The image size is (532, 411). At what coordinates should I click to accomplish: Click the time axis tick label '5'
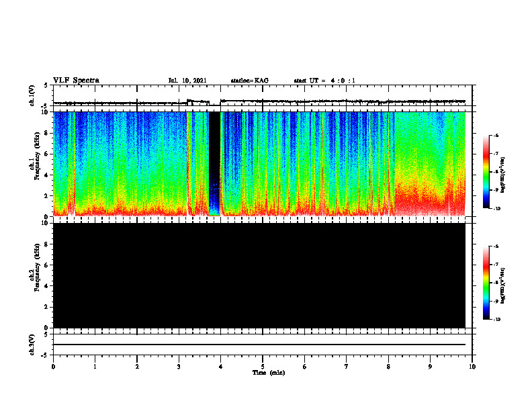pos(263,367)
